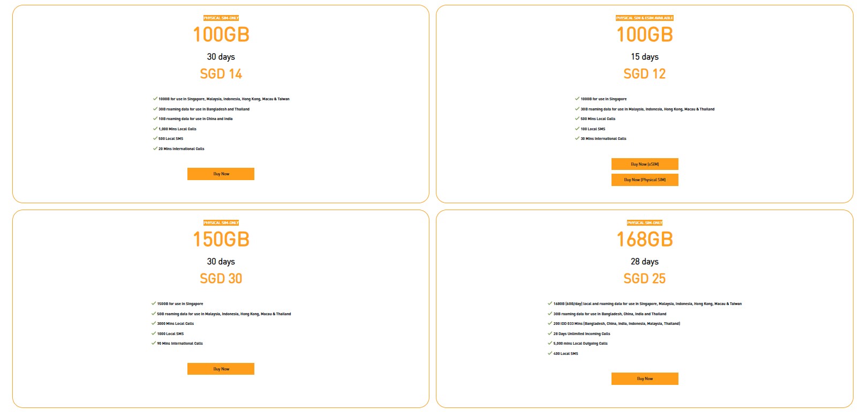Click the checkmark beside '30 Mins International Calls'

577,138
